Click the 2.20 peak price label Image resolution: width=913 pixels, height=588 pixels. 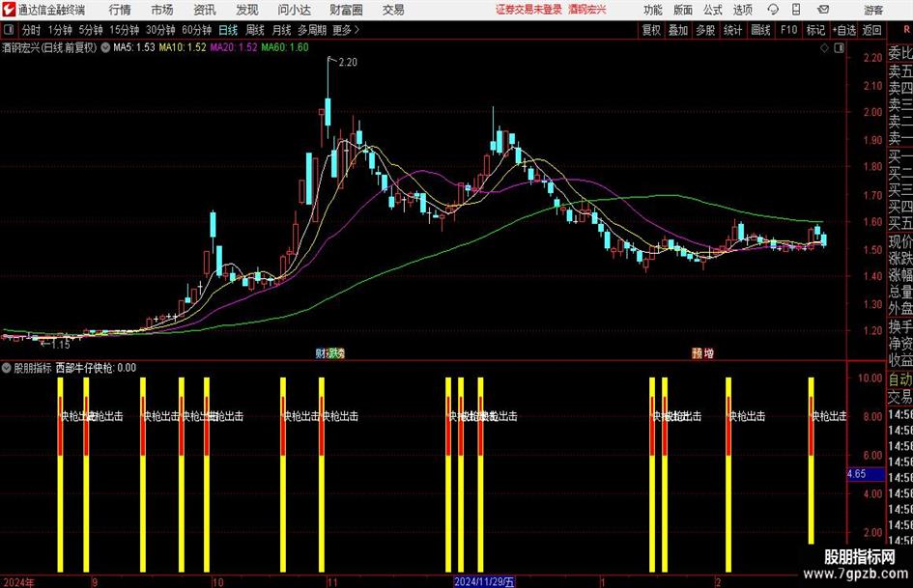click(x=348, y=62)
